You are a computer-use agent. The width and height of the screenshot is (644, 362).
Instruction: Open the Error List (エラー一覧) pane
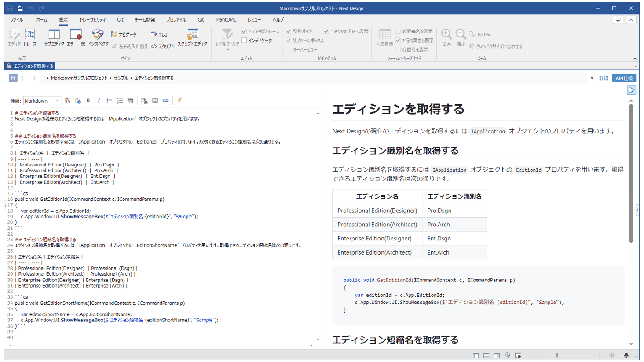click(76, 37)
